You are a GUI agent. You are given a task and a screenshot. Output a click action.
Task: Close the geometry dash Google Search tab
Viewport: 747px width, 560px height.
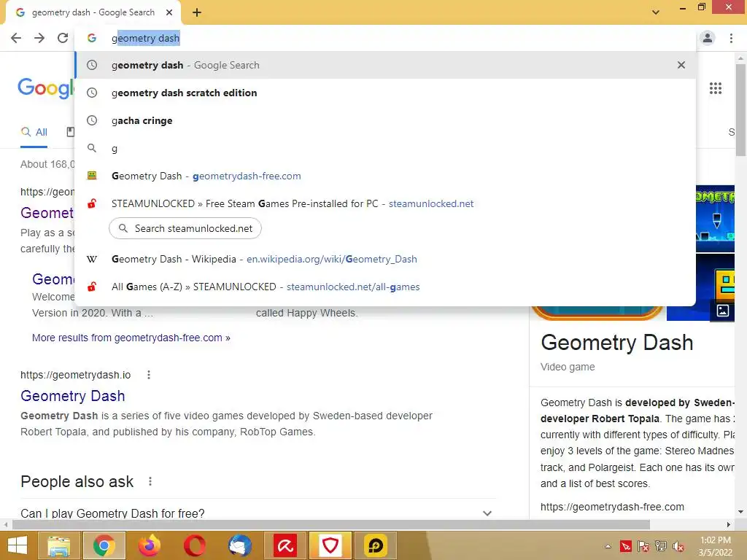point(169,12)
